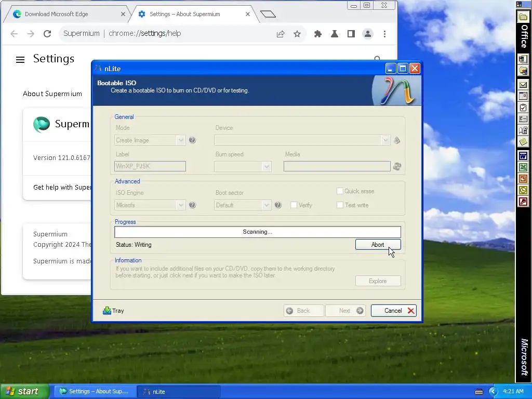Screen dimensions: 532x399
Task: Click the keyboard icon in system tray
Action: tap(478, 392)
